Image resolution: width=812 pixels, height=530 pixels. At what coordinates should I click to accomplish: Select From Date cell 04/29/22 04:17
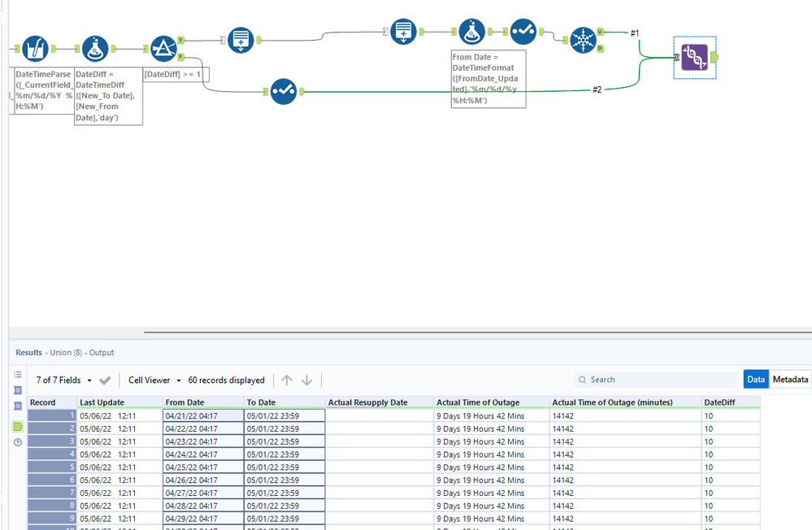(x=203, y=519)
